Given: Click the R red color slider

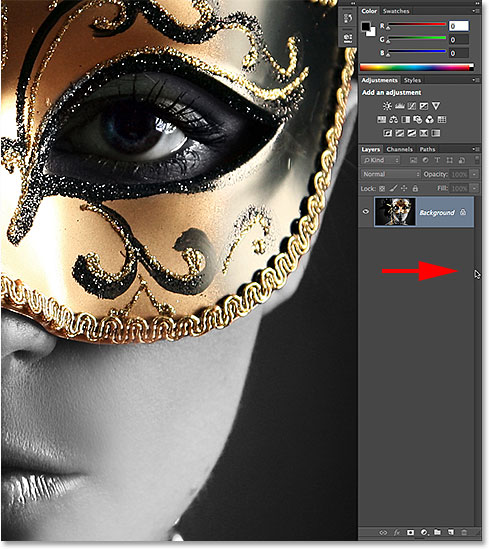Looking at the screenshot, I should tap(416, 25).
